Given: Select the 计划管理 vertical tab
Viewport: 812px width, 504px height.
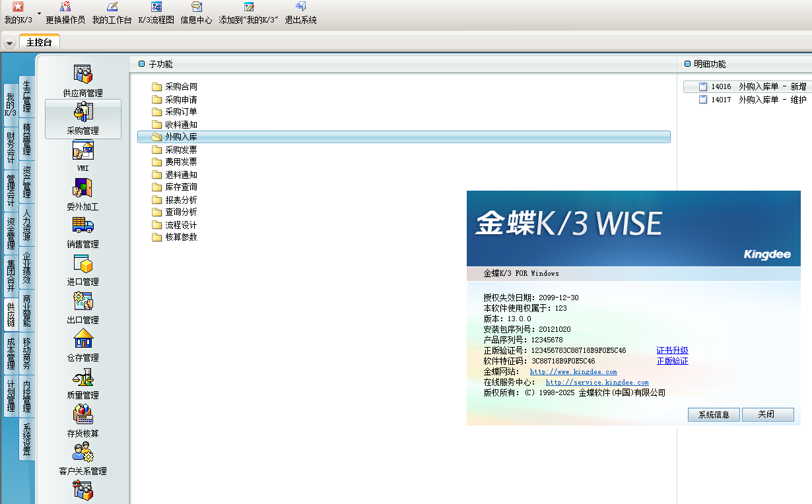Looking at the screenshot, I should click(x=11, y=395).
